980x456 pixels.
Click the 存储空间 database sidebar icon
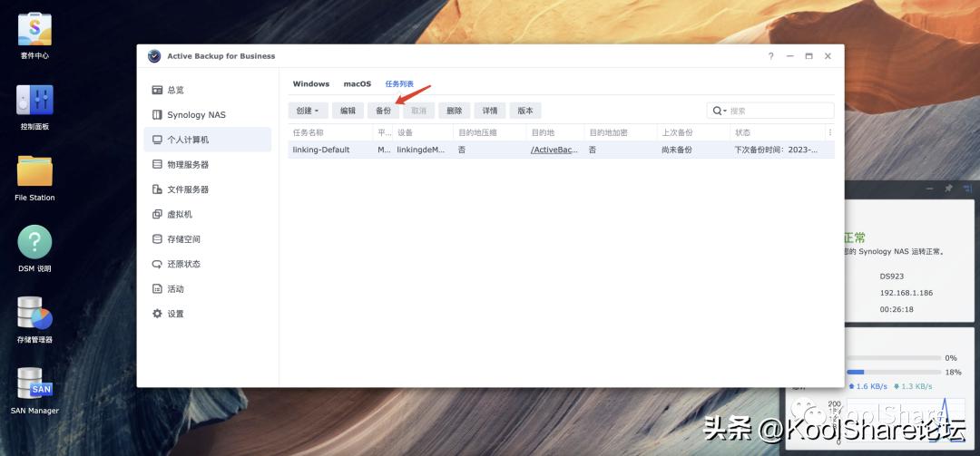click(157, 239)
